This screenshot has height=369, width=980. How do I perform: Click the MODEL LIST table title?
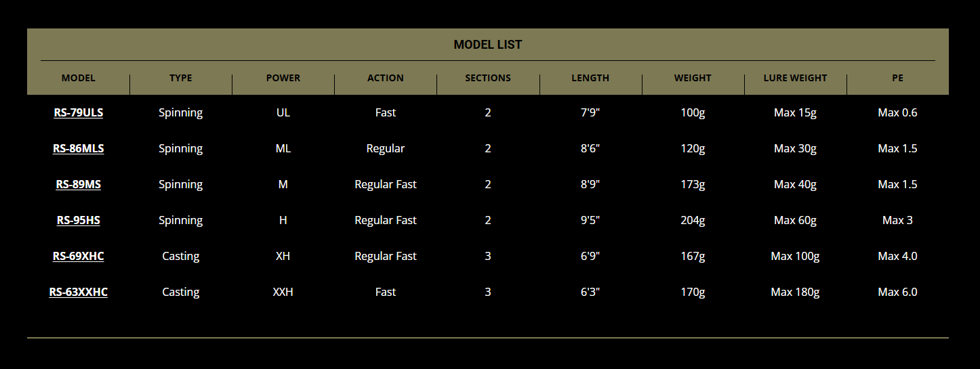(x=488, y=45)
